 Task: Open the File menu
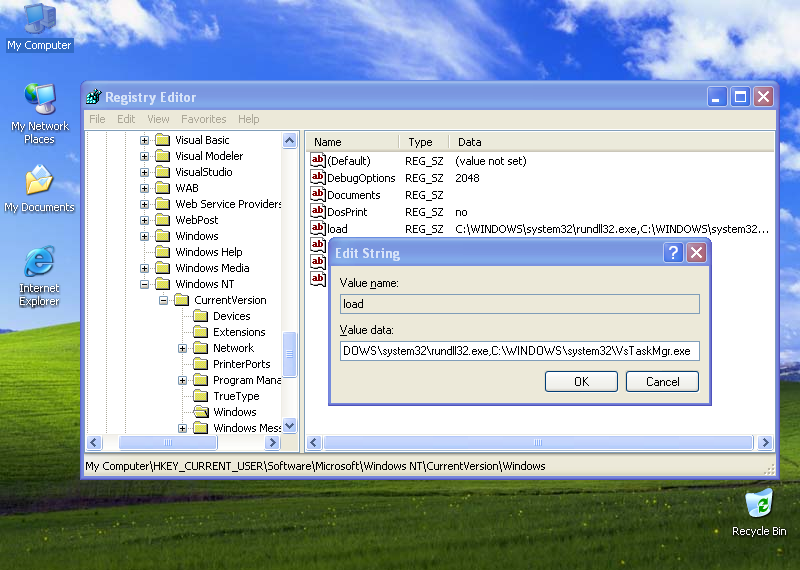click(x=97, y=119)
